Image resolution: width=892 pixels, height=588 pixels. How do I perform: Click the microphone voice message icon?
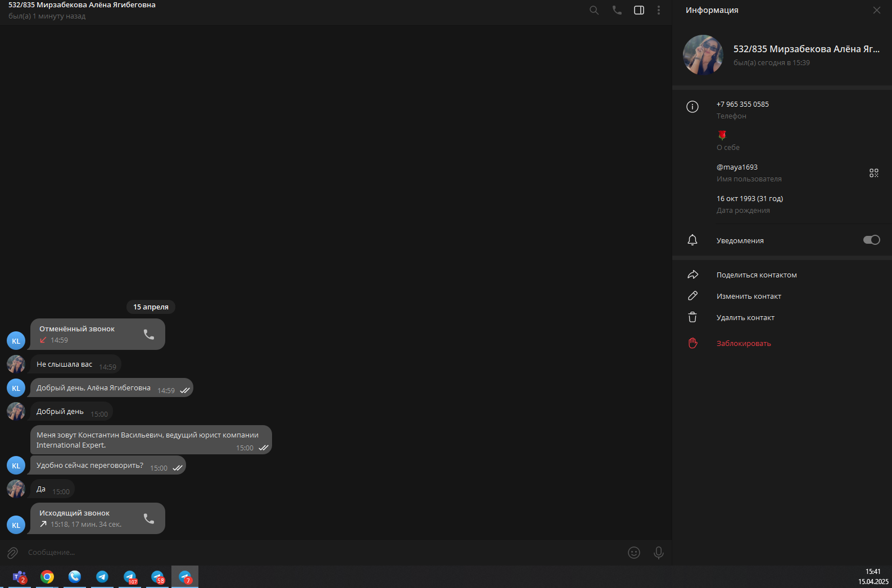tap(659, 553)
